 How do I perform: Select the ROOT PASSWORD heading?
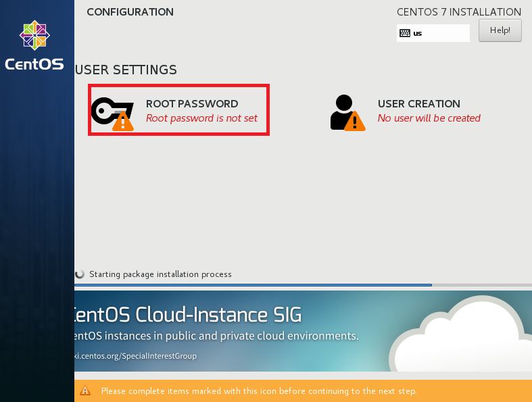tap(192, 104)
